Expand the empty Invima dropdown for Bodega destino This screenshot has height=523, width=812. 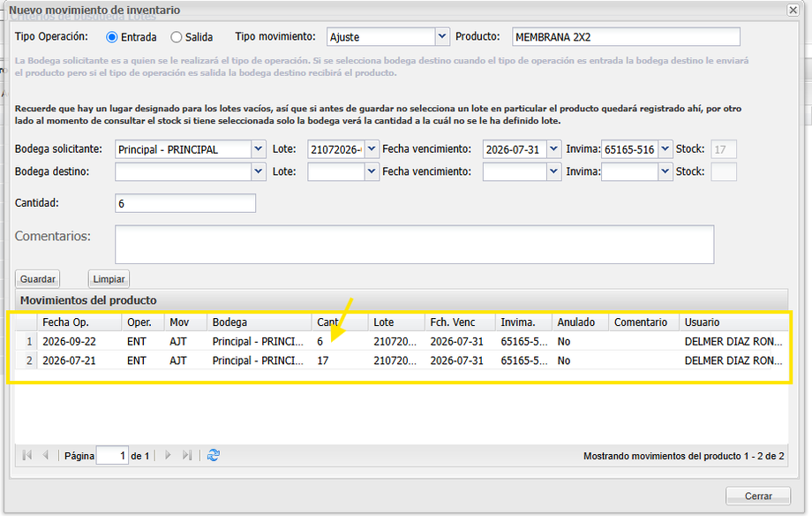tap(665, 171)
